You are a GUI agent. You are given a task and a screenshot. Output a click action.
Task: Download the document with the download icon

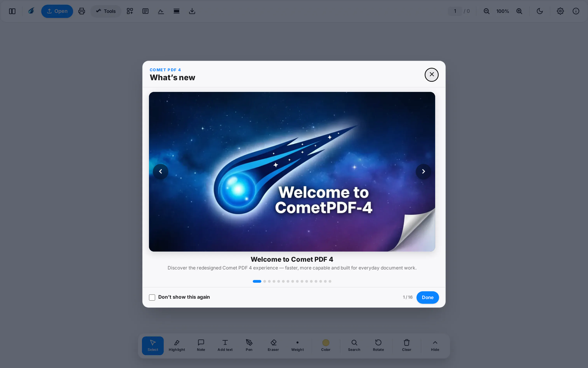click(x=192, y=11)
